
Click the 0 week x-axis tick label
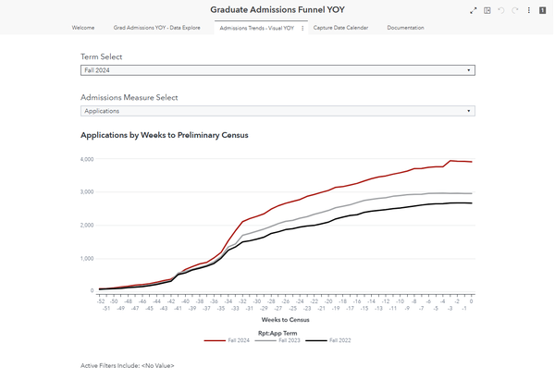[471, 301]
